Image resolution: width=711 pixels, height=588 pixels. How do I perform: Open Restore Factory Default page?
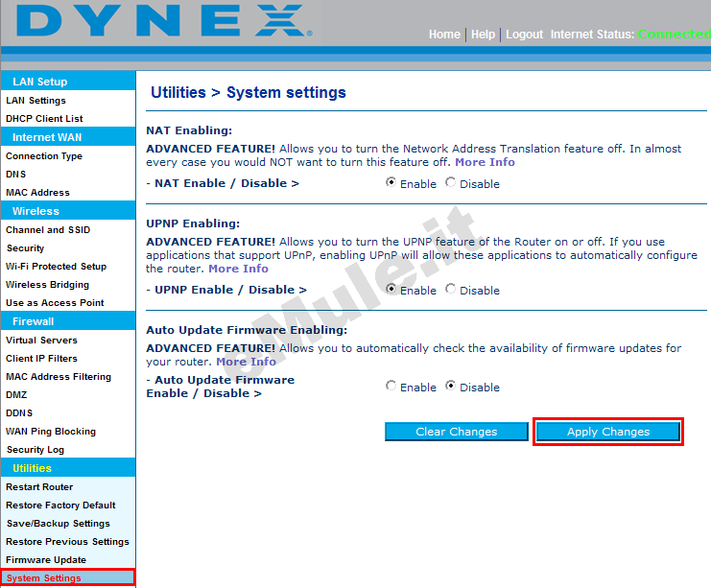pyautogui.click(x=60, y=506)
